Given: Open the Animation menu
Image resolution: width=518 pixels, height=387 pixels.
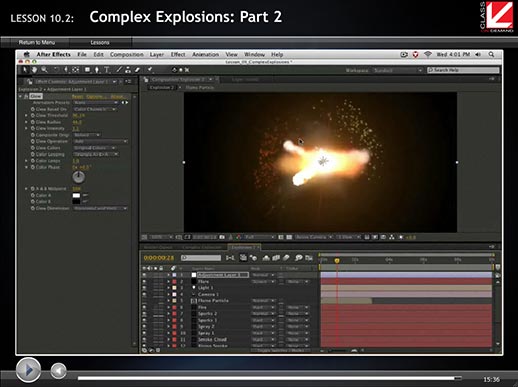Looking at the screenshot, I should coord(205,54).
